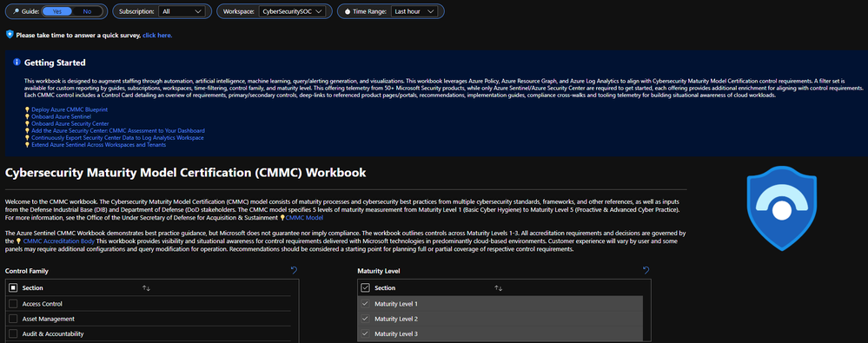Click the 'Maturity Level' heading text
This screenshot has width=868, height=343.
(x=379, y=271)
